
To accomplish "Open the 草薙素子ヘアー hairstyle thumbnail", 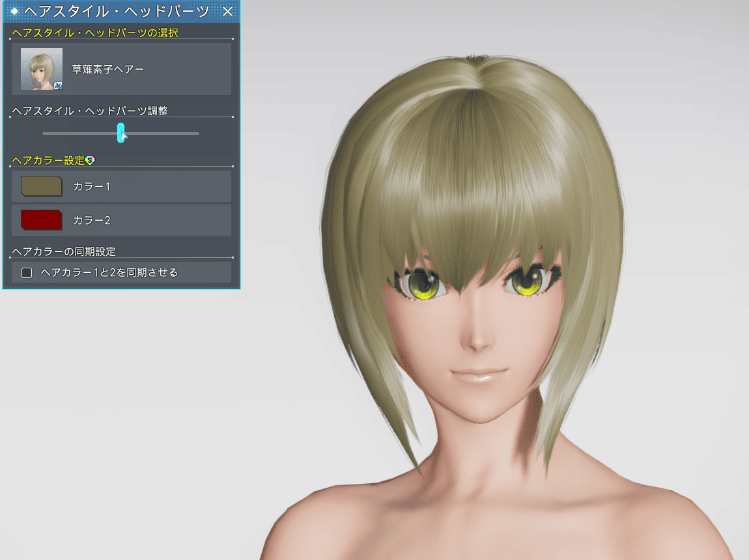I will tap(42, 69).
